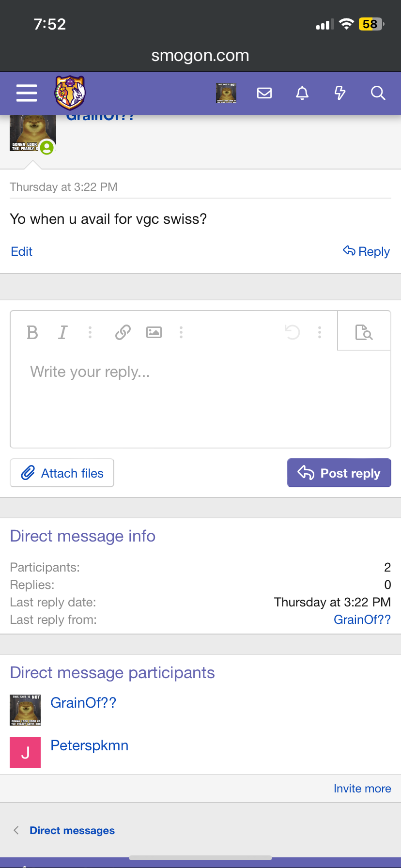
Task: Insert a link with the chain icon
Action: (x=123, y=332)
